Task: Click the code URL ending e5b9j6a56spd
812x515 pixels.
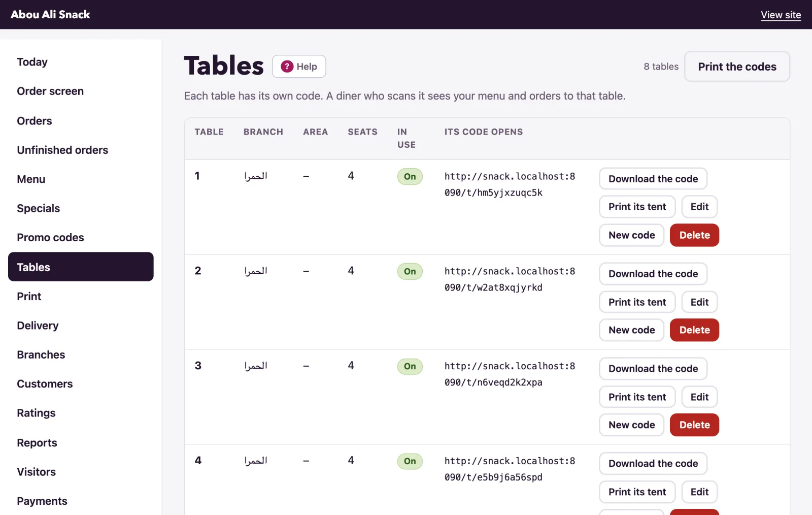Action: pyautogui.click(x=510, y=469)
